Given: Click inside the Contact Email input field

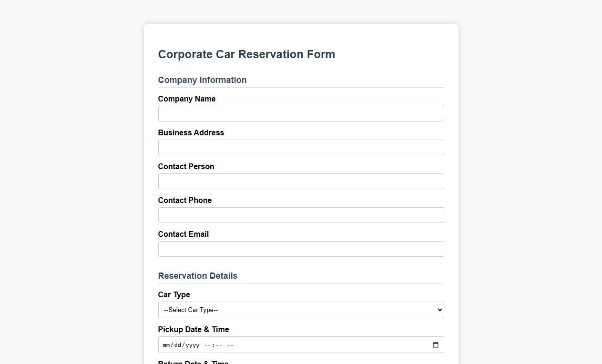Looking at the screenshot, I should click(x=301, y=249).
